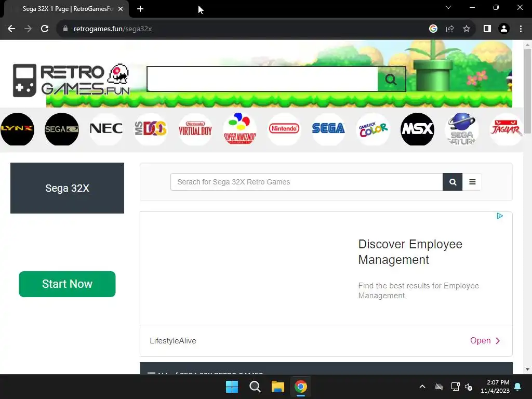532x399 pixels.
Task: Click the green header search magnifier button
Action: tap(391, 79)
